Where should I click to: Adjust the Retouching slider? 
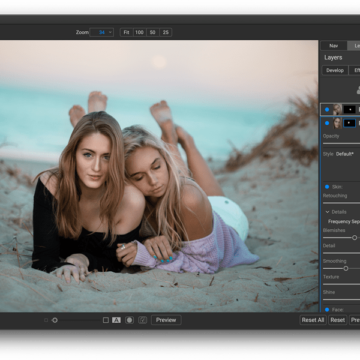(341, 203)
